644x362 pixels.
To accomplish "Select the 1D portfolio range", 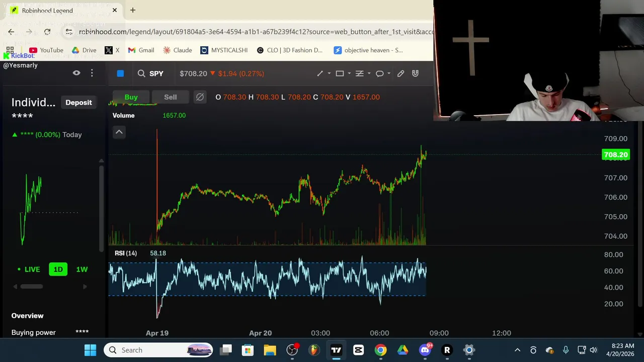I will 58,269.
